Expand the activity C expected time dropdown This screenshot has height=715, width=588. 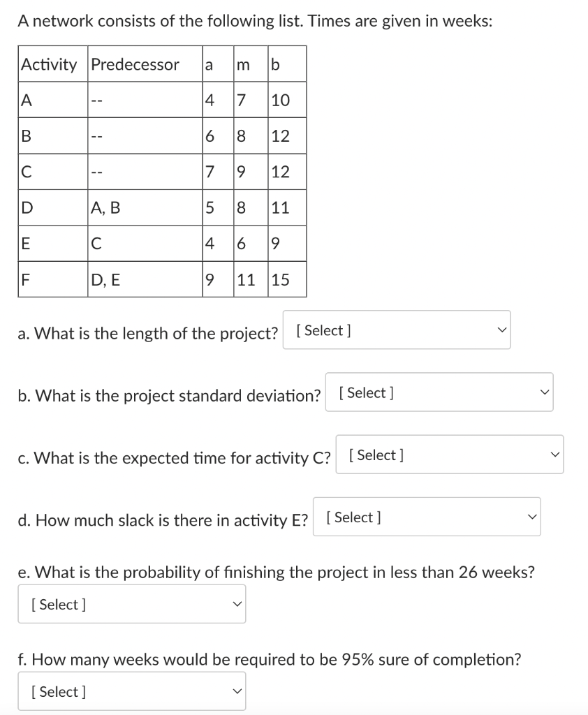tap(449, 455)
